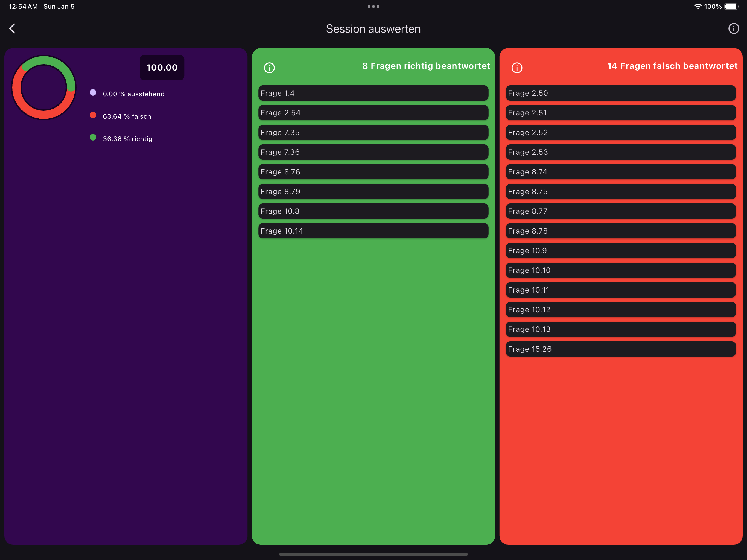Tap the 12:54 AM clock
The height and width of the screenshot is (560, 747).
click(23, 6)
